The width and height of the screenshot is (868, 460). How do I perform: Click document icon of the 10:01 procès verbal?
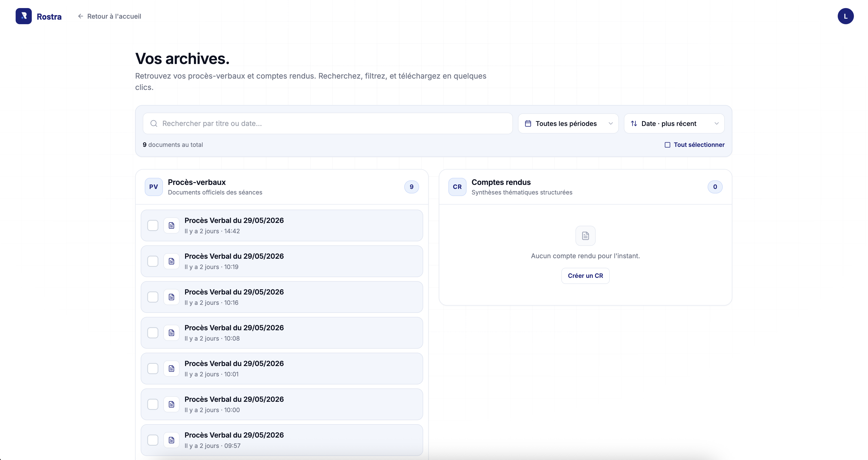point(171,369)
